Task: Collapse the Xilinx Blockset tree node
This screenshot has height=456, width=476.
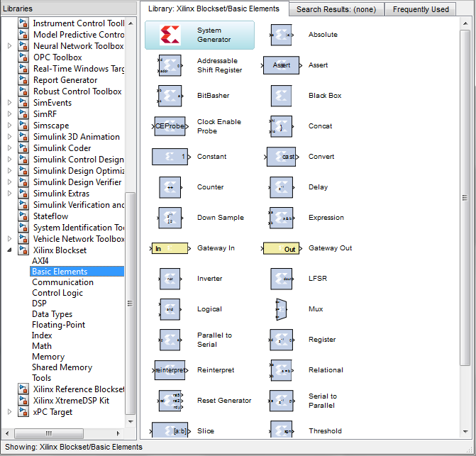Action: tap(9, 250)
